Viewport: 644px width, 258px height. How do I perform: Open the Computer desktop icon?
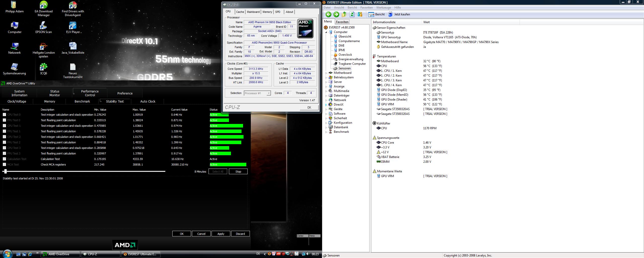click(x=14, y=27)
